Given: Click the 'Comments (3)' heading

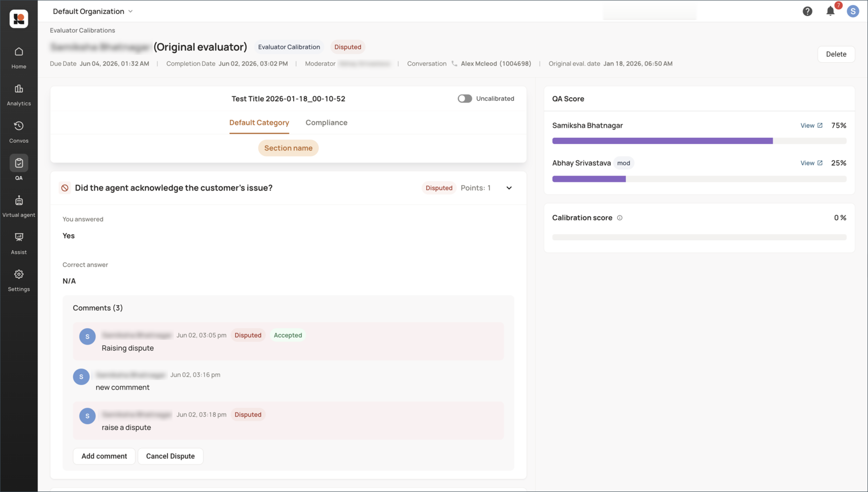Looking at the screenshot, I should tap(98, 308).
